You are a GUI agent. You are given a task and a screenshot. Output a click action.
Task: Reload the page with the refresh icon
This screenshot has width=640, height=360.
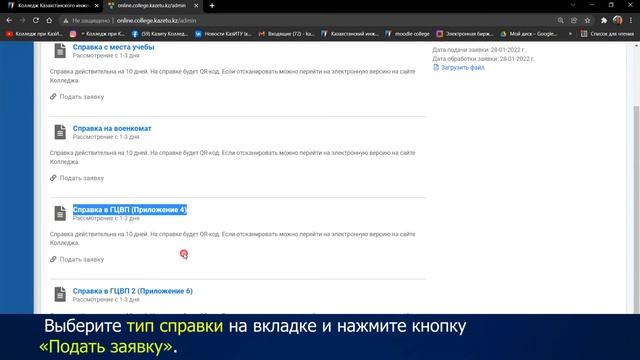[x=36, y=20]
